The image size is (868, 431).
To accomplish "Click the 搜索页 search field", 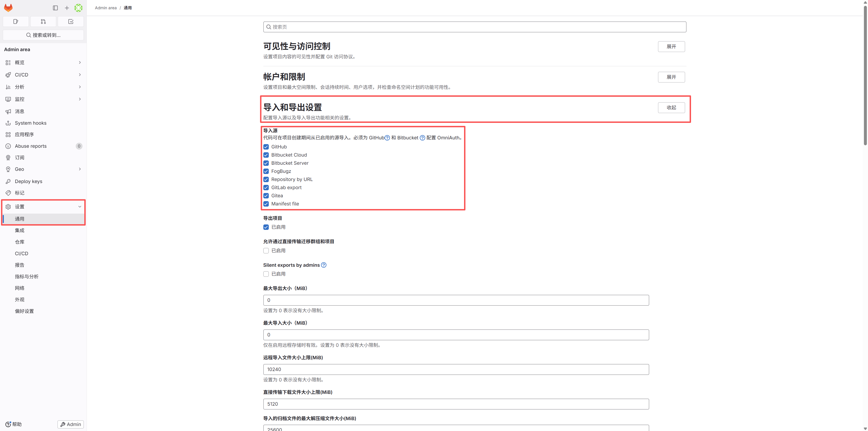I will (474, 27).
